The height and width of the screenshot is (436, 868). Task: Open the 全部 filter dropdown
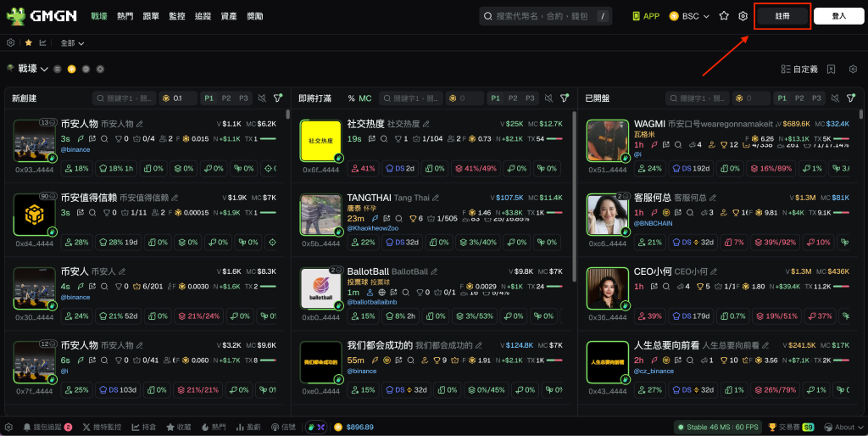(x=73, y=42)
